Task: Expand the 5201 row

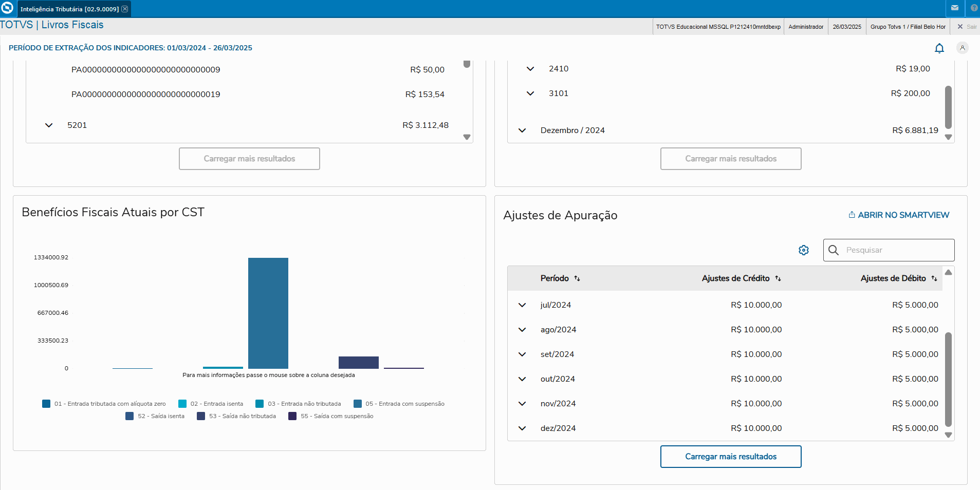Action: click(49, 125)
